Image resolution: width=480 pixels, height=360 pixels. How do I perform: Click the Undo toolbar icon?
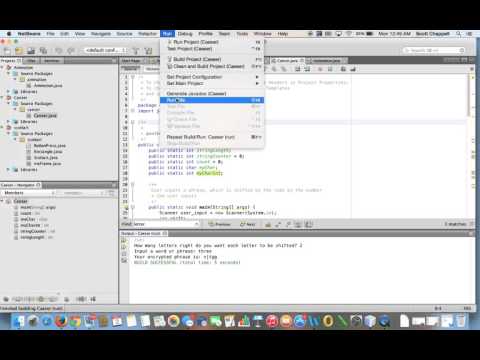tap(59, 51)
